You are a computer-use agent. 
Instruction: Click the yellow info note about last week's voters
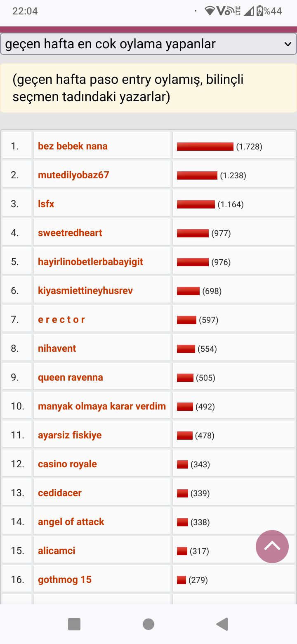(148, 88)
